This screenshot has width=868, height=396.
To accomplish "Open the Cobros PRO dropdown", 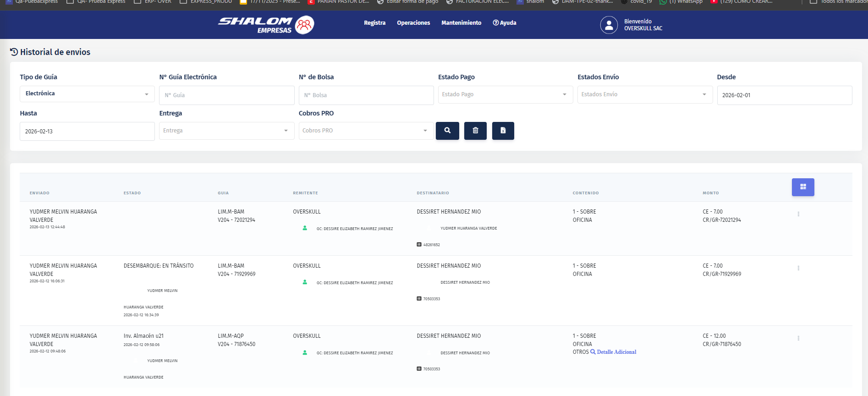I will [x=366, y=131].
